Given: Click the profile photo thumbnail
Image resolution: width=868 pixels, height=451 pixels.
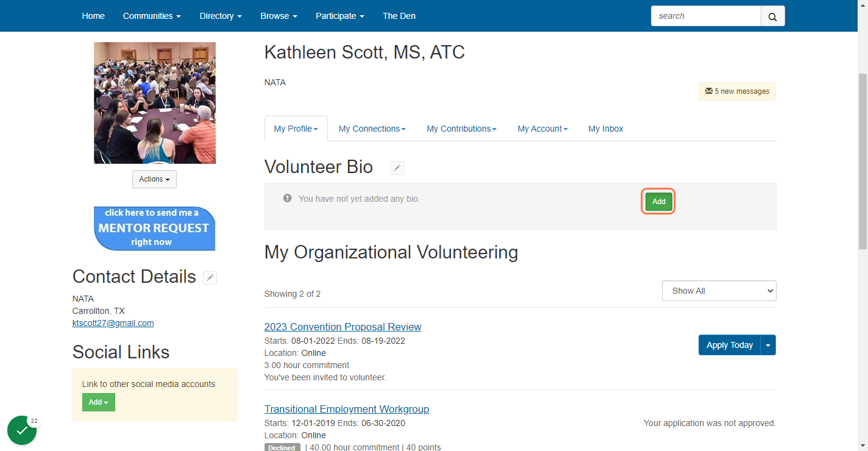Looking at the screenshot, I should pyautogui.click(x=155, y=103).
